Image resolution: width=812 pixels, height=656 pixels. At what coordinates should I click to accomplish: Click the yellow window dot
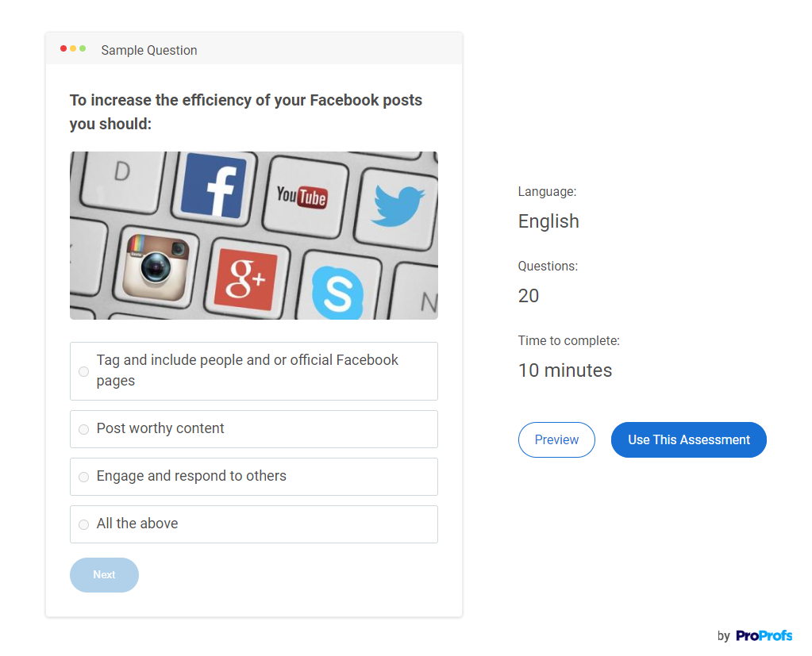73,49
